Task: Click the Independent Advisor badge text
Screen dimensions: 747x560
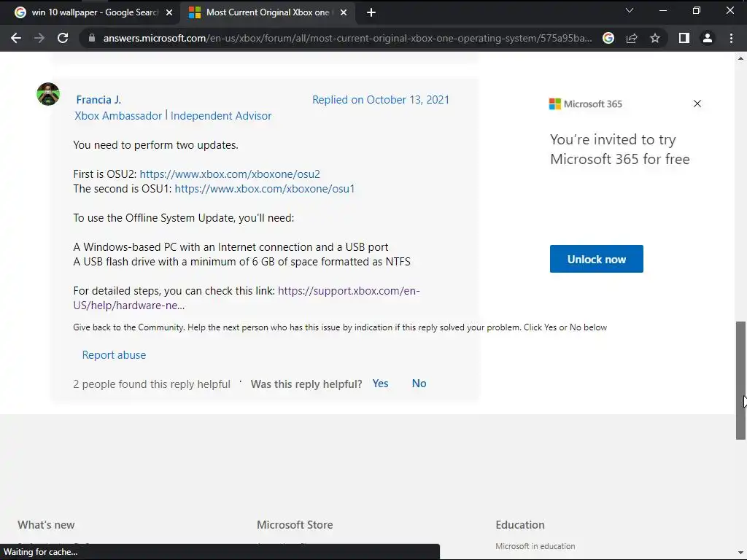Action: point(221,116)
